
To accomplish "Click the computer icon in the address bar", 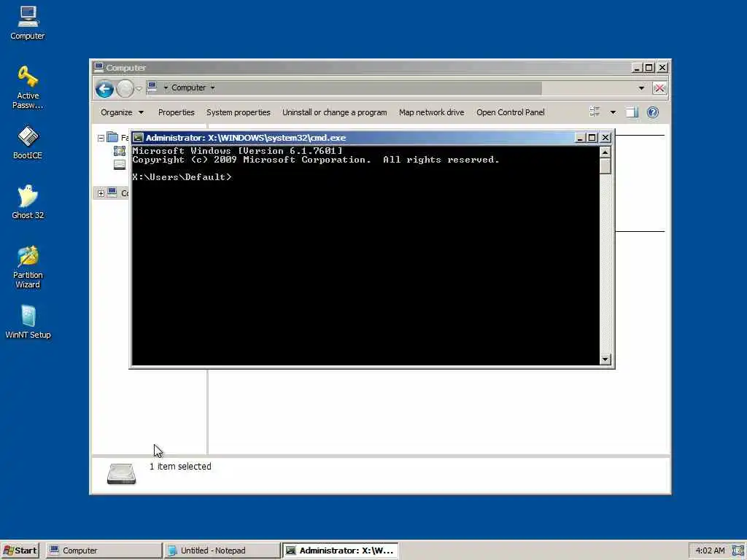I will point(152,87).
